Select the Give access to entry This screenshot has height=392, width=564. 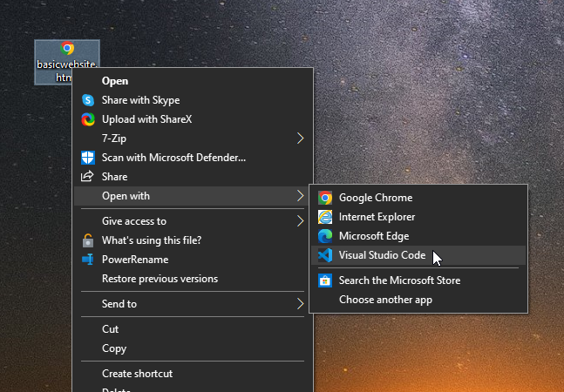[x=193, y=221]
